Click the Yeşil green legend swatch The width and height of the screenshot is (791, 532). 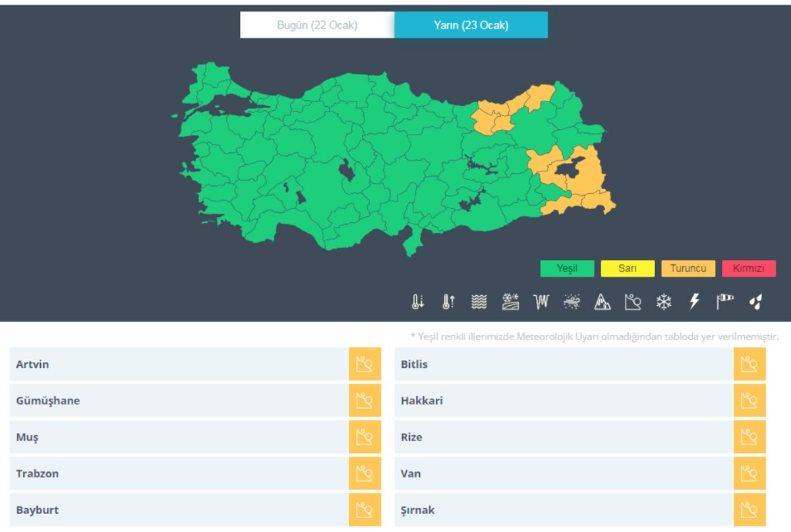click(x=567, y=269)
